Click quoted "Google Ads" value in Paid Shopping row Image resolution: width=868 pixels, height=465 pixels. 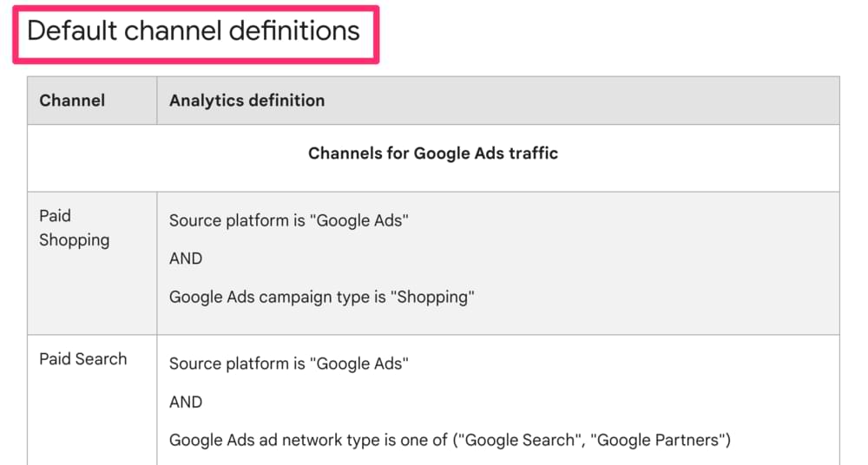pos(359,220)
